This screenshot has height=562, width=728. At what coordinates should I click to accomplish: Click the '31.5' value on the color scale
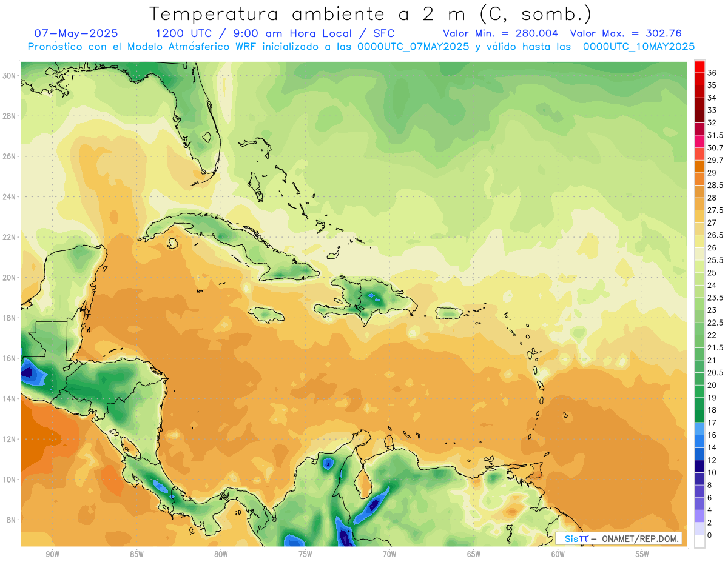[715, 135]
